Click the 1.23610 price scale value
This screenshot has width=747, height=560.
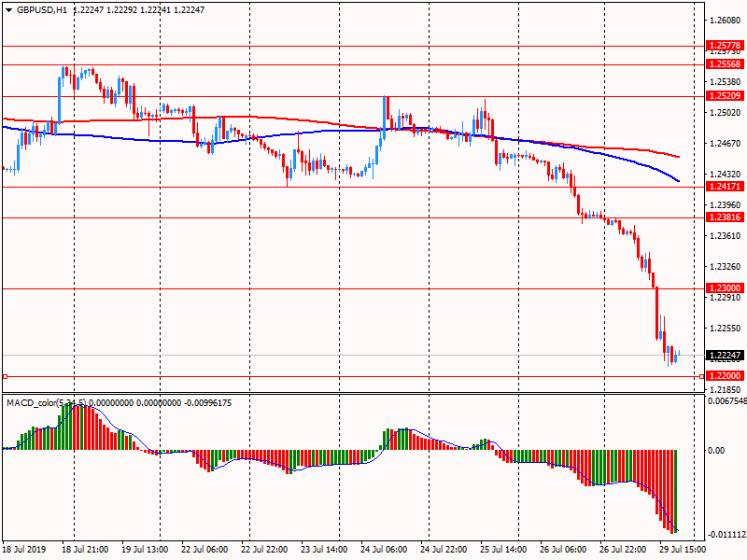point(726,236)
